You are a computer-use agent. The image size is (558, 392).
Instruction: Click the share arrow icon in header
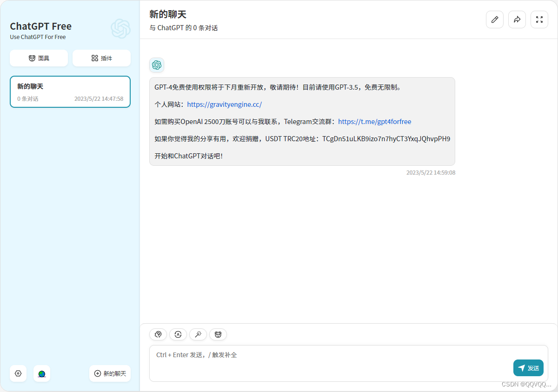tap(517, 20)
